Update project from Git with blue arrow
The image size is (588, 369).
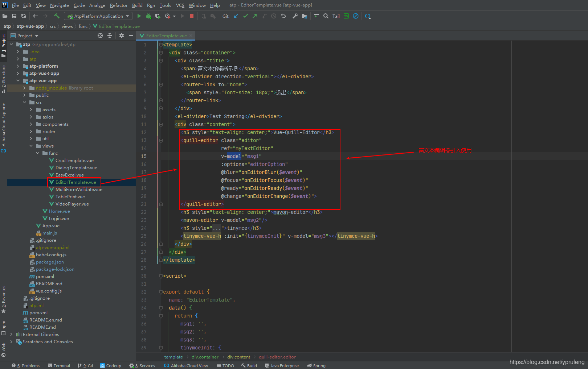tap(236, 16)
